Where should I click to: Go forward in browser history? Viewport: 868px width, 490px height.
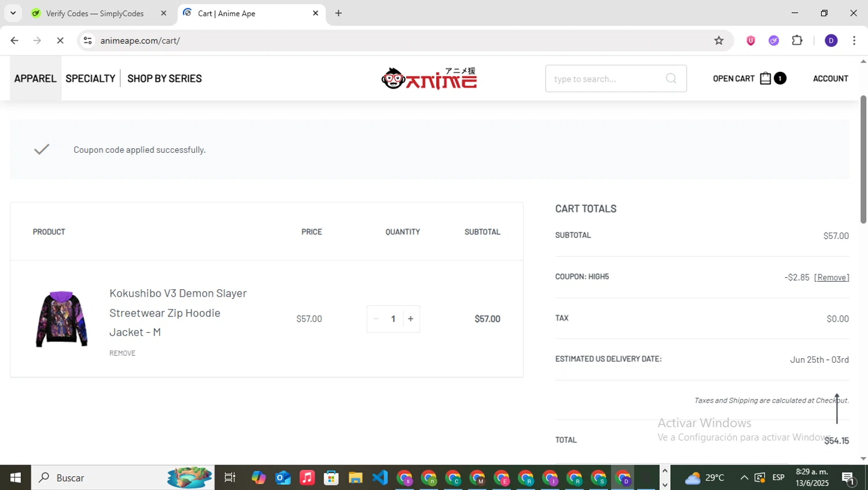(x=37, y=40)
